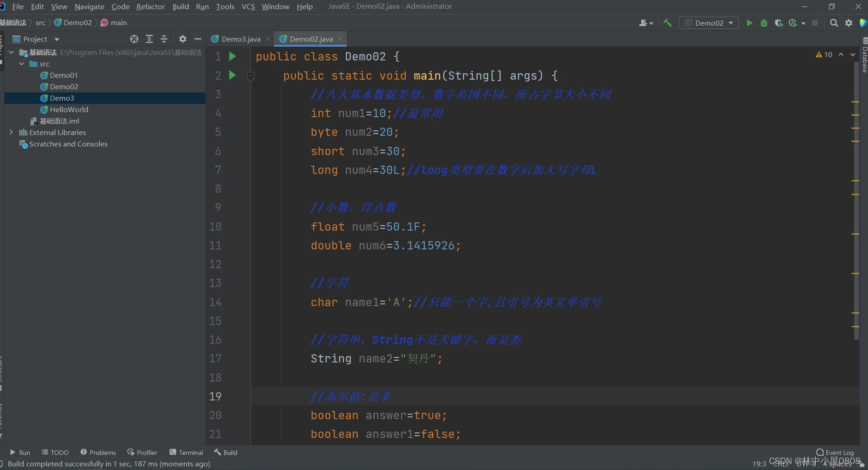Open Search Everywhere with the magnifier icon
Screen dimensions: 868x470
click(x=834, y=22)
